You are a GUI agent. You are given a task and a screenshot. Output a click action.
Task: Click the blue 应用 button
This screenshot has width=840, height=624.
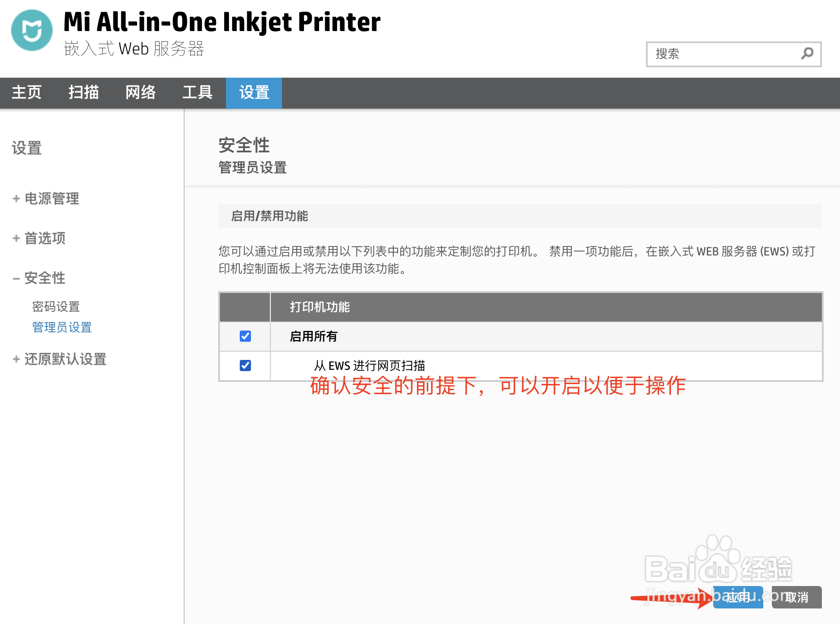(x=738, y=597)
